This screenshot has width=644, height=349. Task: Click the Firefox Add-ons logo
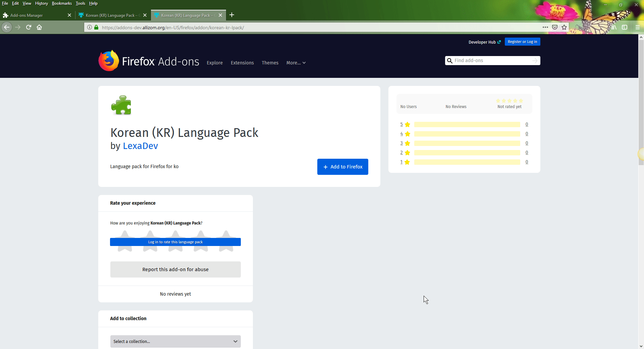point(149,61)
